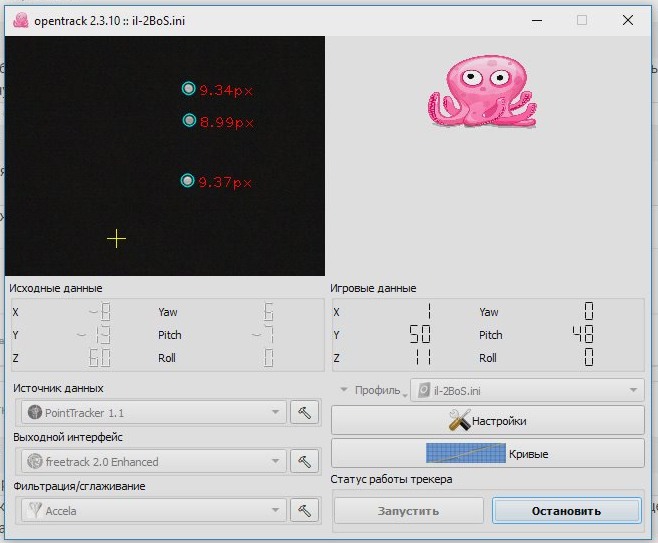Click the Фильтрация/сглаживание label
Viewport: 658px width, 543px height.
[x=79, y=486]
